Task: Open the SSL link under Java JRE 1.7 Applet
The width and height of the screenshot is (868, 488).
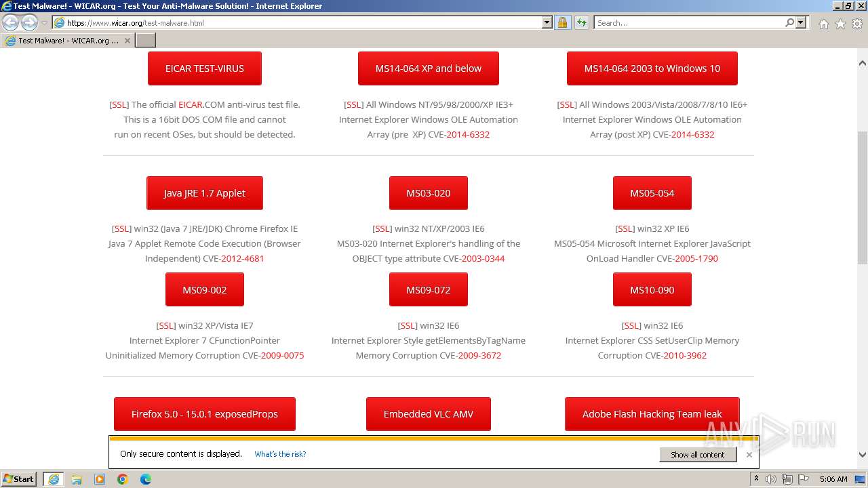Action: point(121,228)
